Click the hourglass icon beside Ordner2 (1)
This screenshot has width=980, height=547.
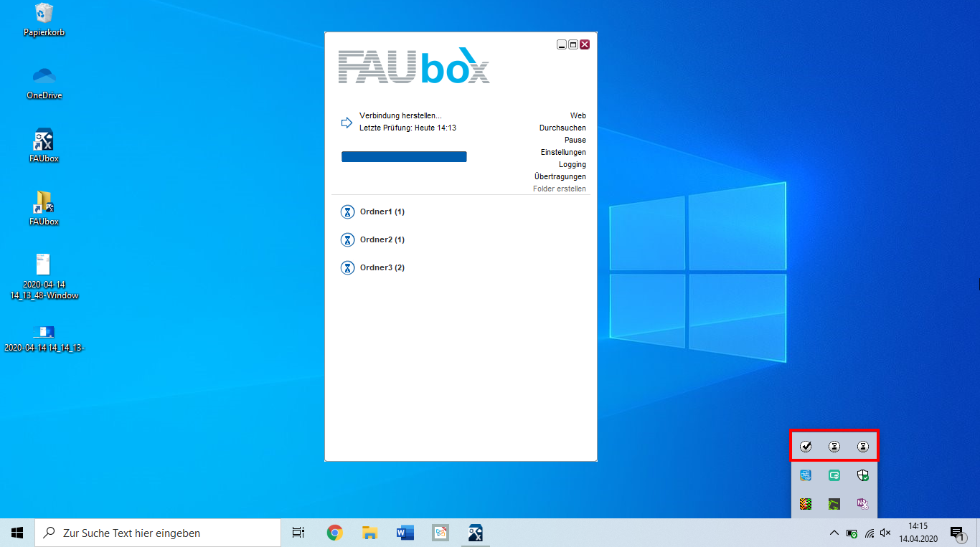point(347,239)
